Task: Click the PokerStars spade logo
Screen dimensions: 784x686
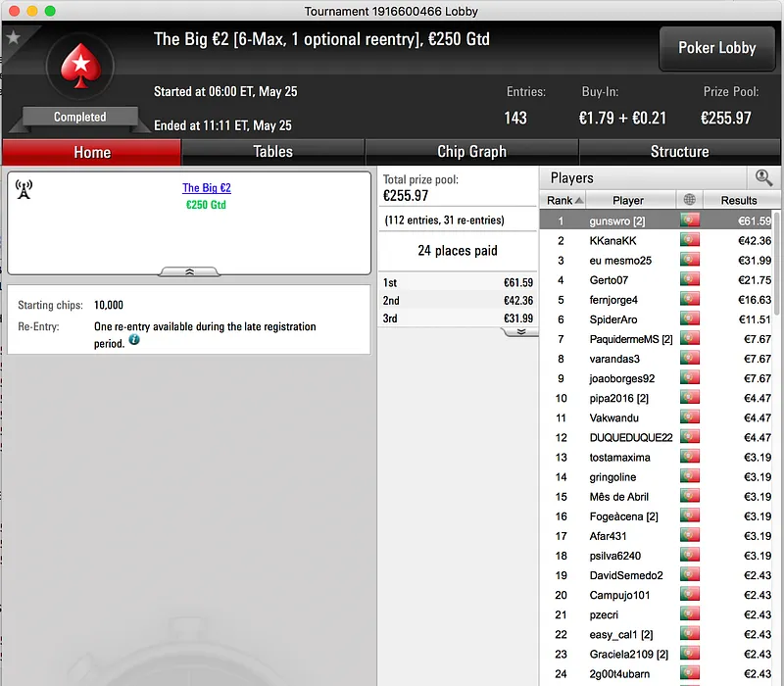Action: point(80,66)
